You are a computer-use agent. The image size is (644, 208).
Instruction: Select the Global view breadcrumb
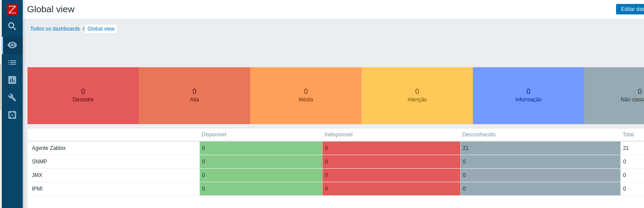tap(101, 29)
